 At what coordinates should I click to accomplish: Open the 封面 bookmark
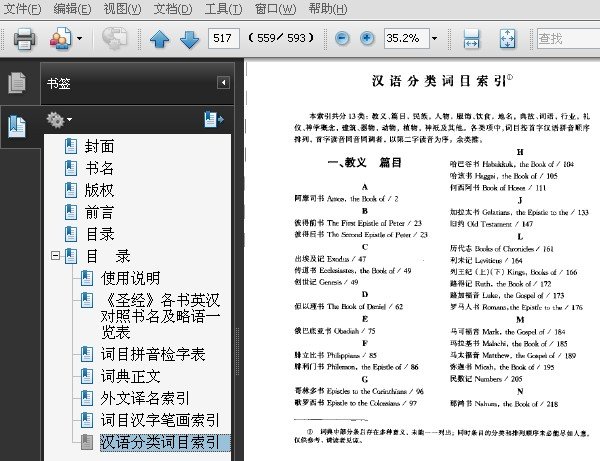99,146
